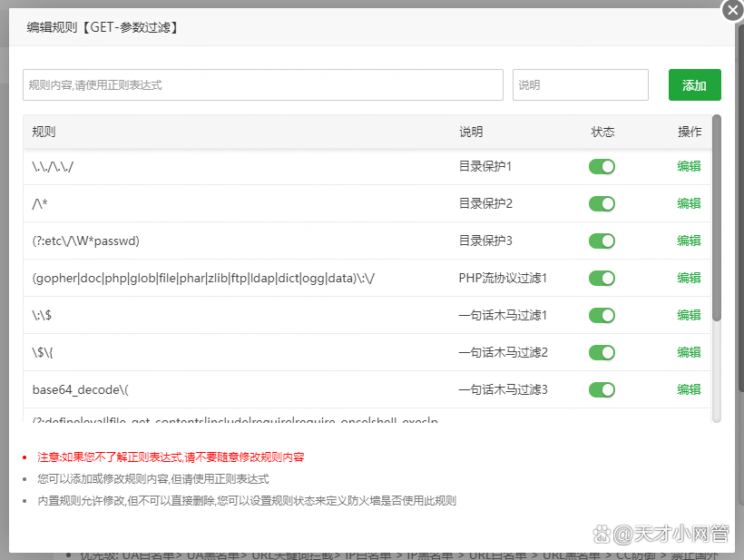Open editing for the 目录保护2 rule
Screen dimensions: 744x560
pyautogui.click(x=689, y=203)
